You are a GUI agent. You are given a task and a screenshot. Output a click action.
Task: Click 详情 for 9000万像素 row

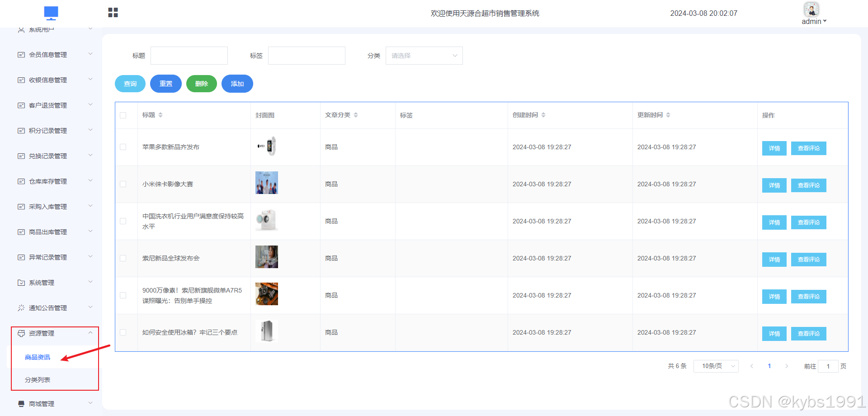click(x=774, y=297)
